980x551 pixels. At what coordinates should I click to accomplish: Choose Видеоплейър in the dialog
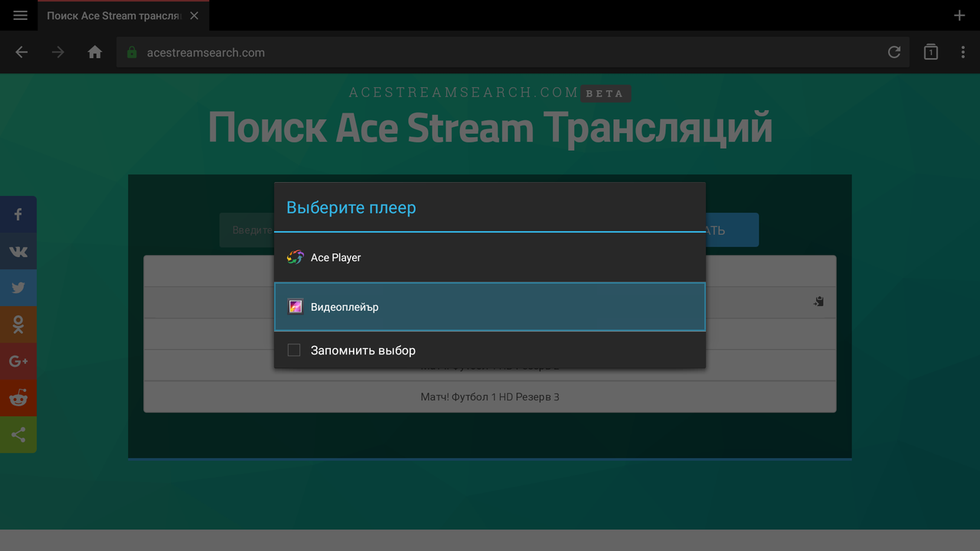pos(490,307)
